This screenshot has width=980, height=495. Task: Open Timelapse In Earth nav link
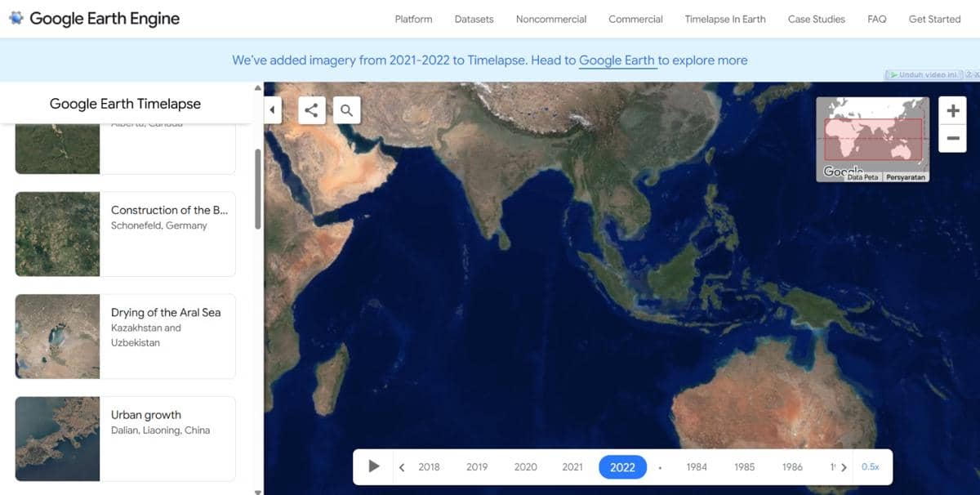[x=725, y=19]
